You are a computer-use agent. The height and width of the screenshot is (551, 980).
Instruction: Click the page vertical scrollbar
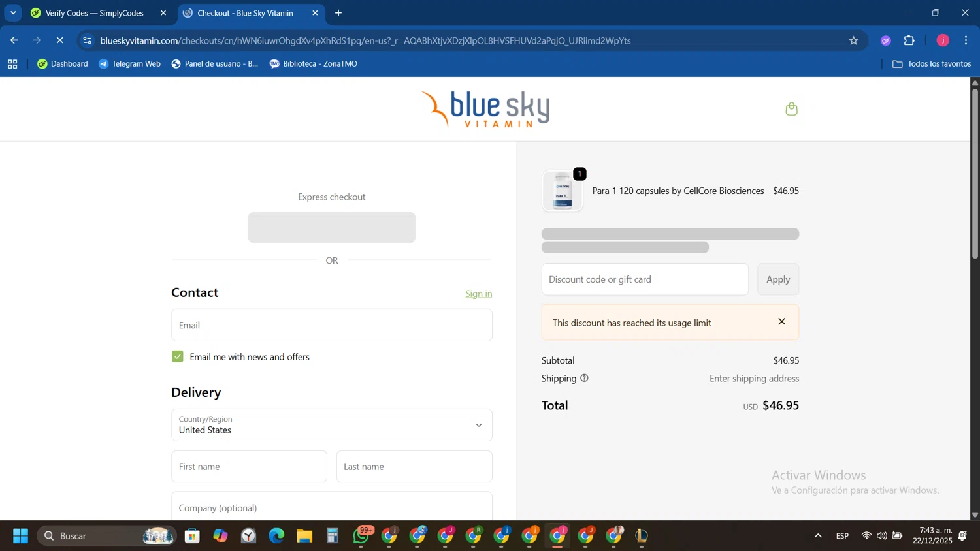coord(975,174)
